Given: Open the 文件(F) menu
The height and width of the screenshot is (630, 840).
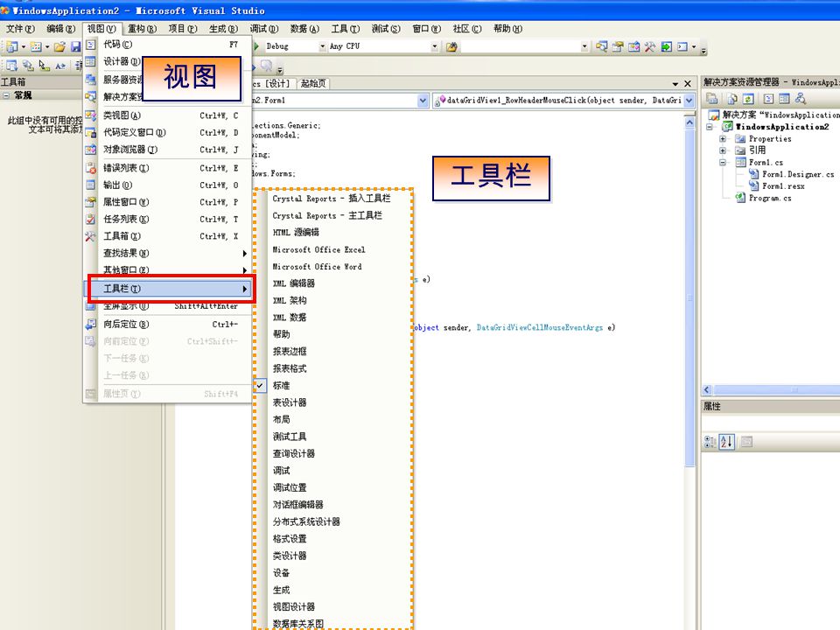Looking at the screenshot, I should pyautogui.click(x=20, y=29).
